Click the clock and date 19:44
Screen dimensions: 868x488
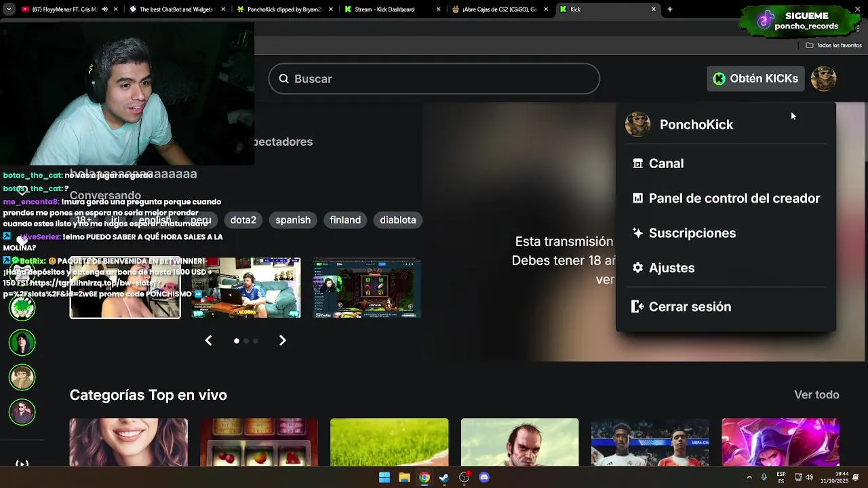click(835, 477)
